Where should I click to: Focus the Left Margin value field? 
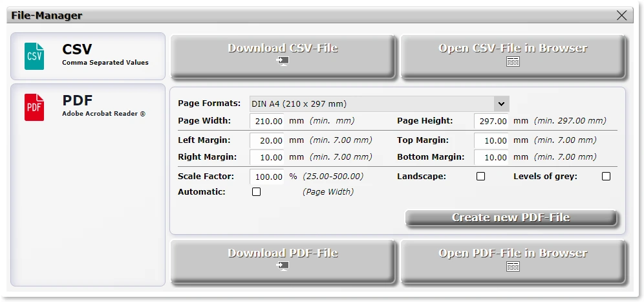267,140
